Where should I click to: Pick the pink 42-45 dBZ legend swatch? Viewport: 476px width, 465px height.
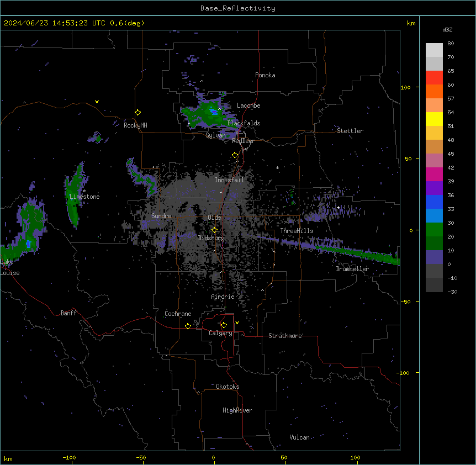point(434,161)
